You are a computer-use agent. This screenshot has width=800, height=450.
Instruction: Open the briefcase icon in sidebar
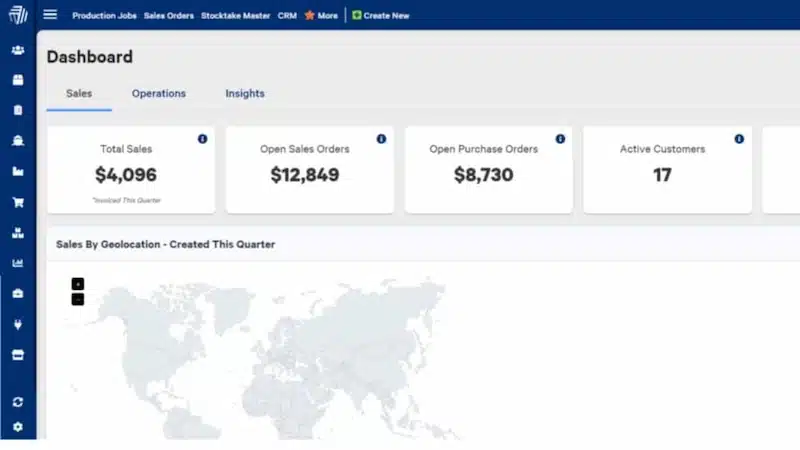coord(18,294)
